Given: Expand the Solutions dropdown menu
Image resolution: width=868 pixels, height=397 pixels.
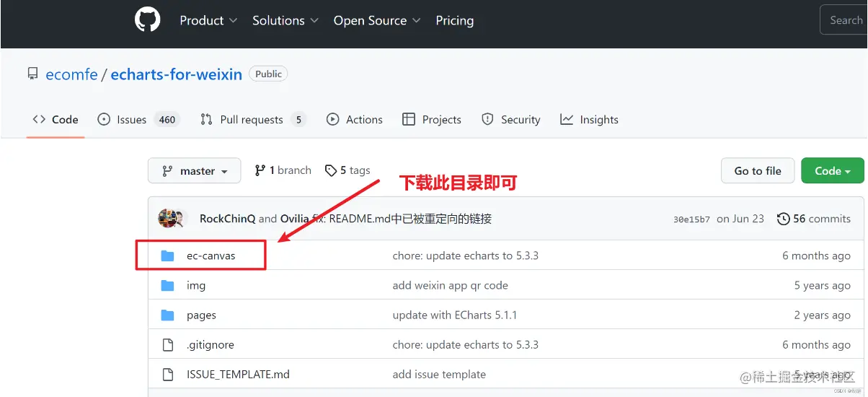Looking at the screenshot, I should click(285, 21).
